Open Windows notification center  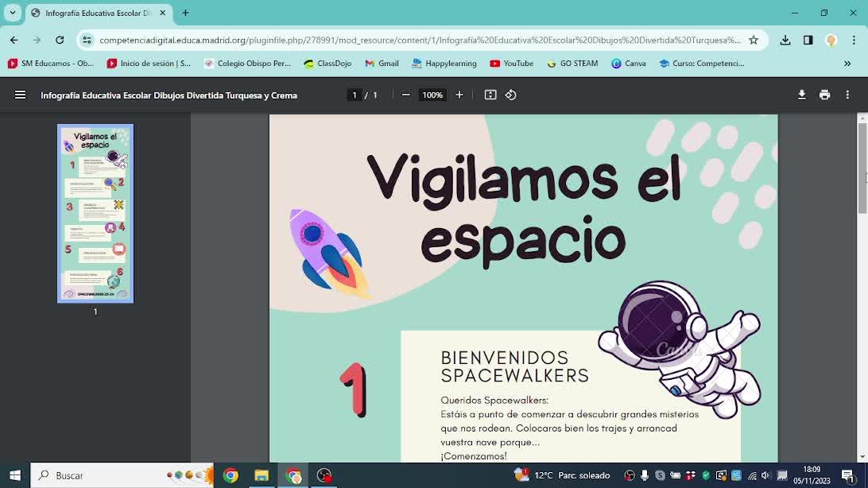tap(848, 475)
